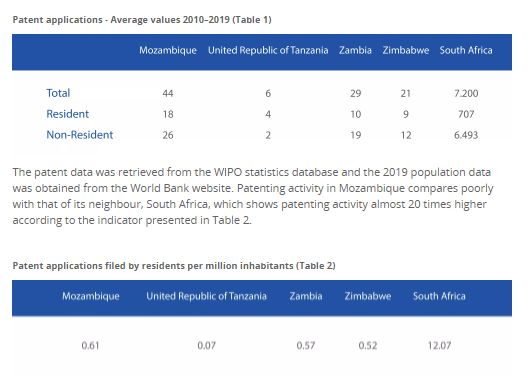This screenshot has height=378, width=531.
Task: Click the Mozambique header in Table 1
Action: tap(168, 50)
